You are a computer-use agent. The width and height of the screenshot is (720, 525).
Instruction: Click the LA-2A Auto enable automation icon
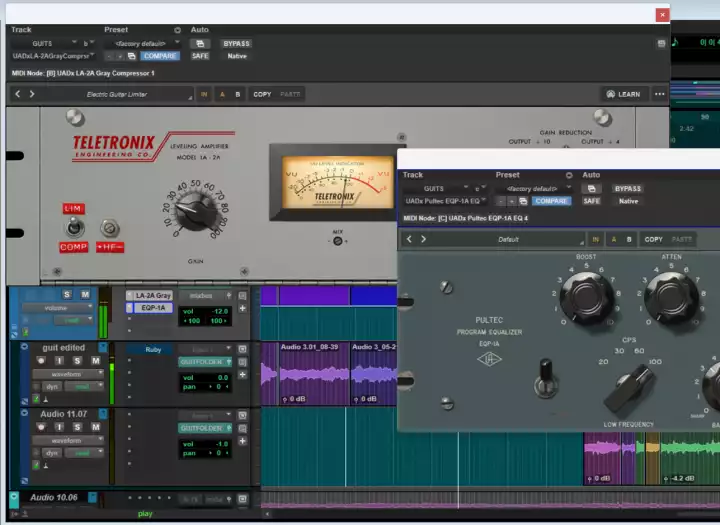[200, 44]
